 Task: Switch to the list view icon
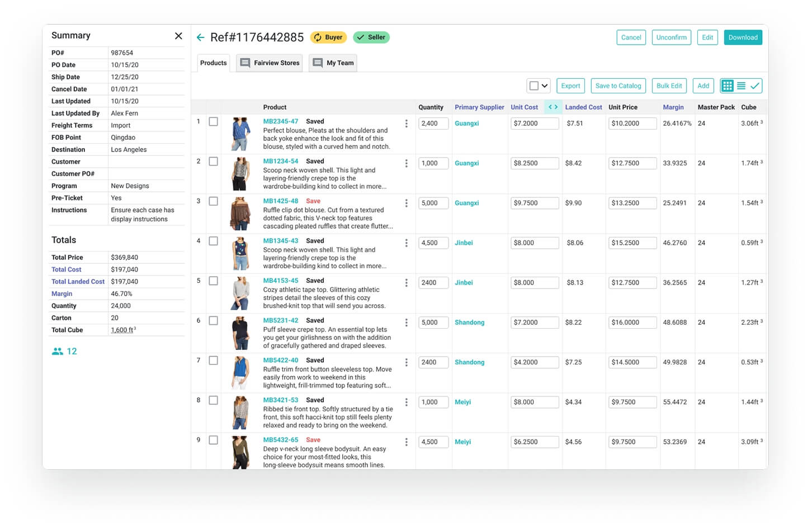click(x=742, y=86)
